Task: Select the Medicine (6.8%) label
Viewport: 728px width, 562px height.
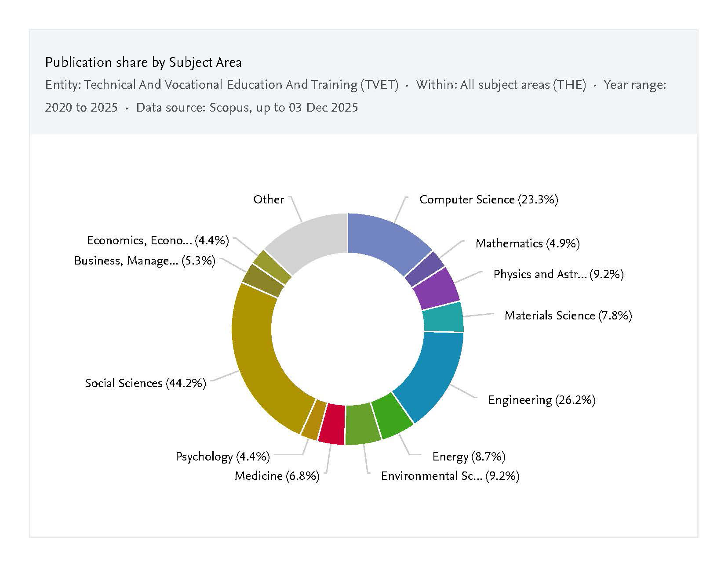Action: click(x=277, y=476)
